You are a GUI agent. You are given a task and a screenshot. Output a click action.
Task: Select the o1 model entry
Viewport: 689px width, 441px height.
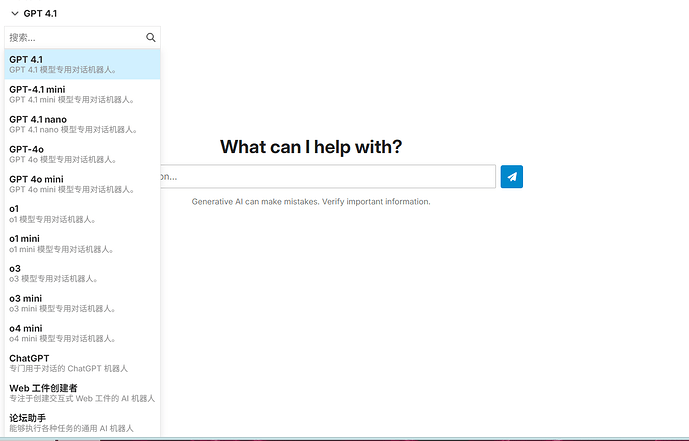pyautogui.click(x=82, y=213)
